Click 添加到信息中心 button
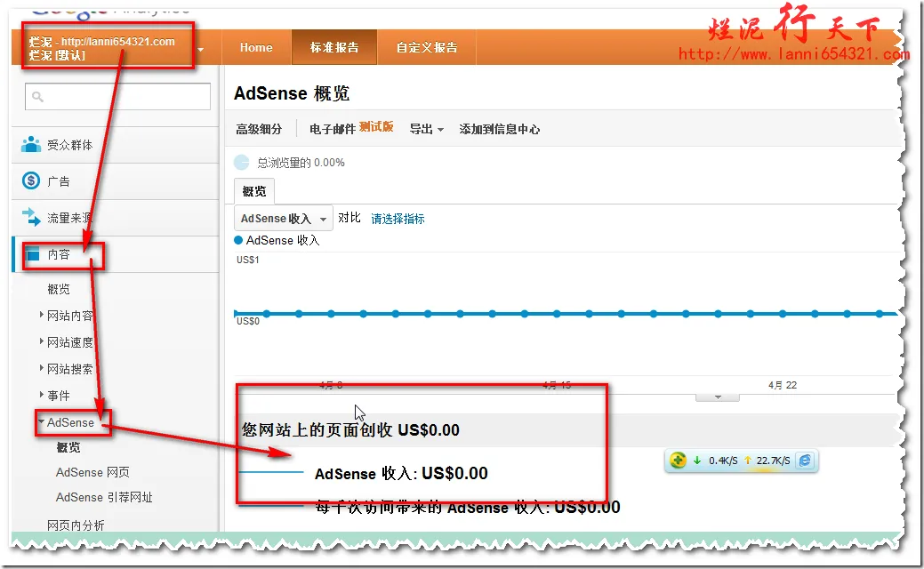The height and width of the screenshot is (569, 924). click(499, 129)
